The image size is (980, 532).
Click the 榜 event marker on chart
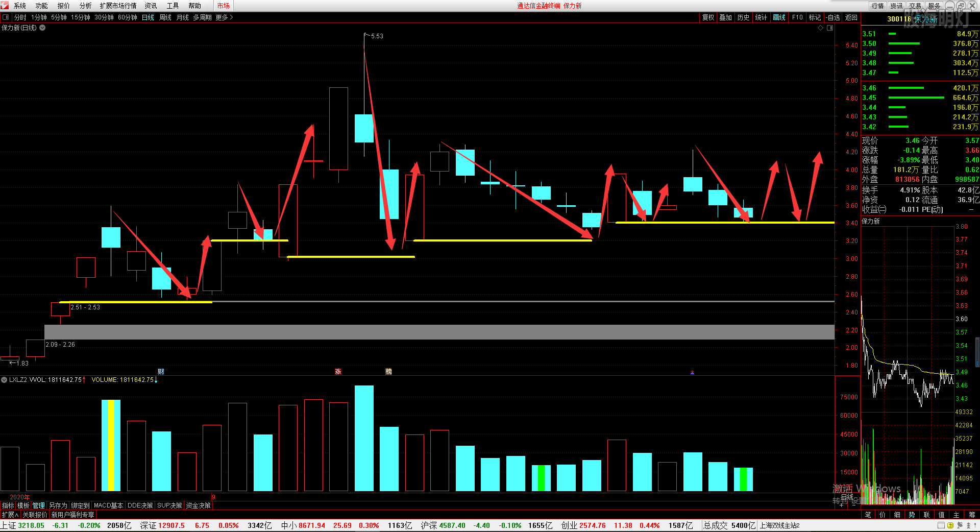(x=389, y=372)
